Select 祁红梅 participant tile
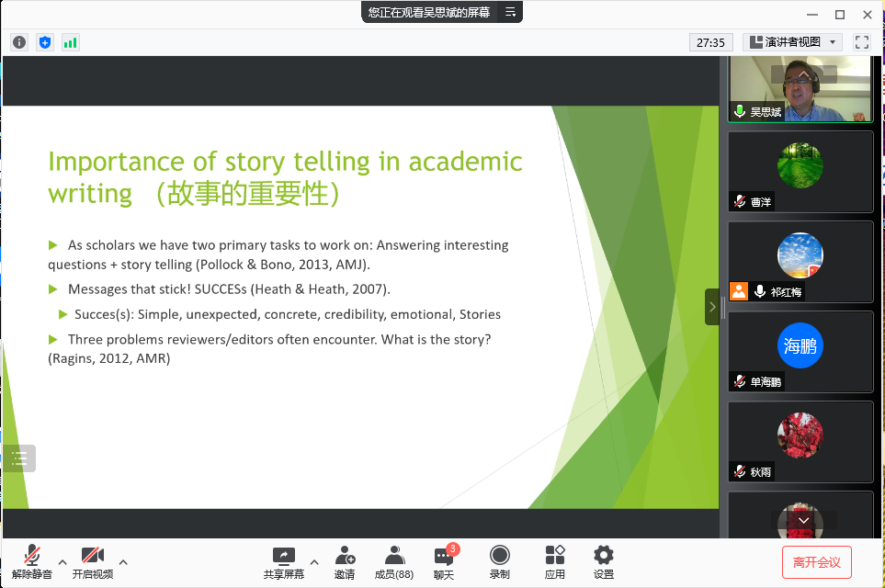The height and width of the screenshot is (588, 885). (800, 262)
